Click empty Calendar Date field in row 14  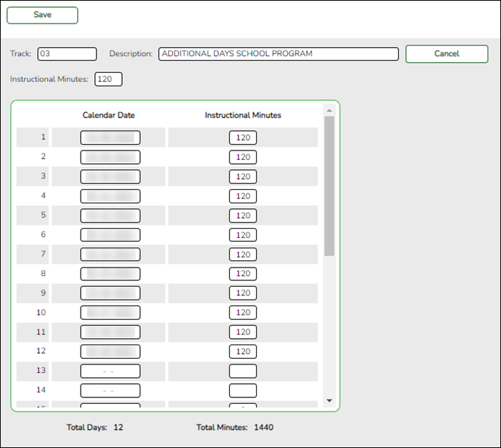point(110,390)
